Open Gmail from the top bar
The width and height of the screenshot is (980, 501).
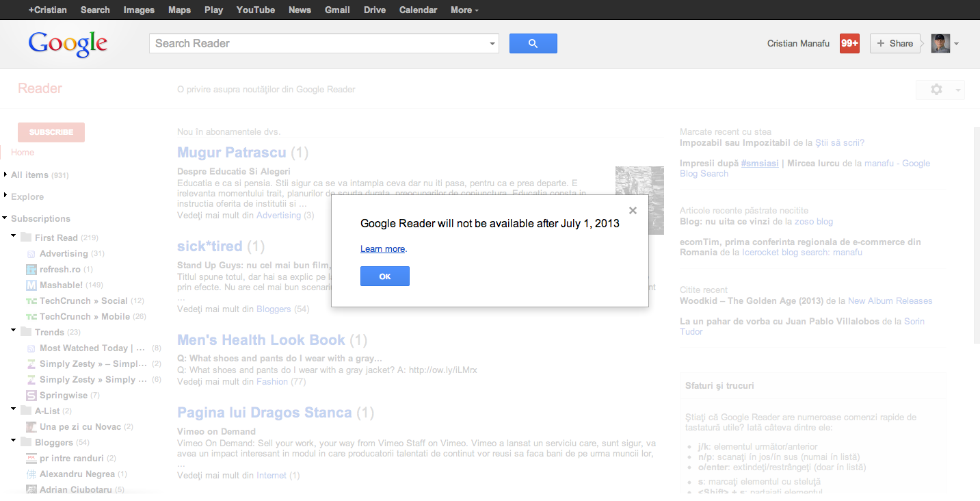[337, 10]
